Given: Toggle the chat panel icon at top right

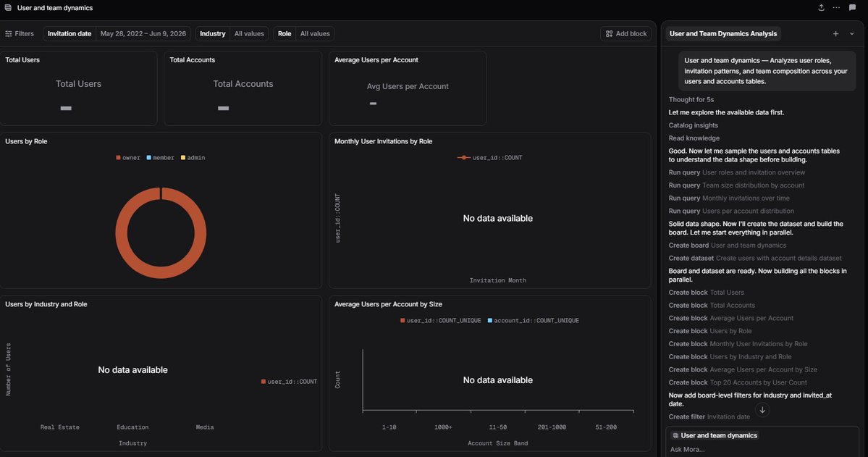Looking at the screenshot, I should pyautogui.click(x=851, y=8).
